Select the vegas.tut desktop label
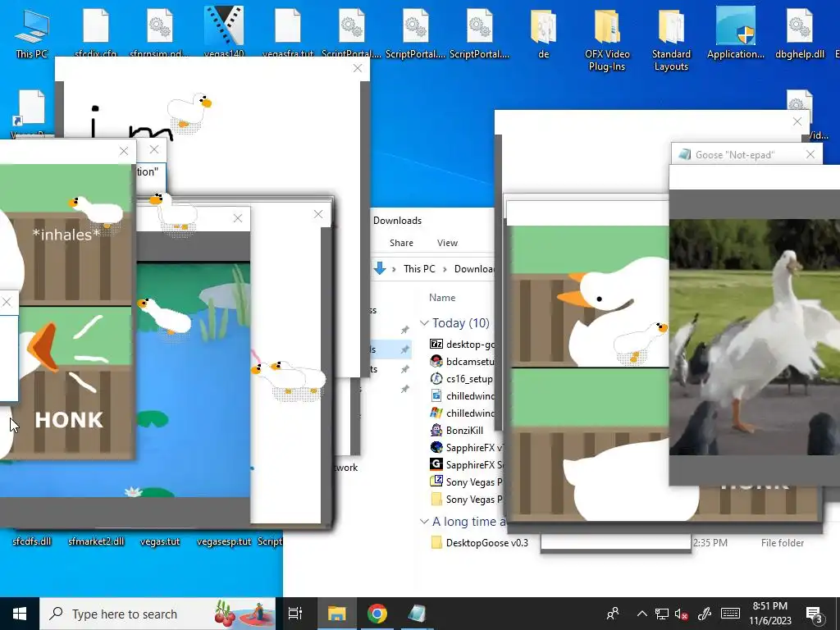This screenshot has height=630, width=840. coord(160,541)
